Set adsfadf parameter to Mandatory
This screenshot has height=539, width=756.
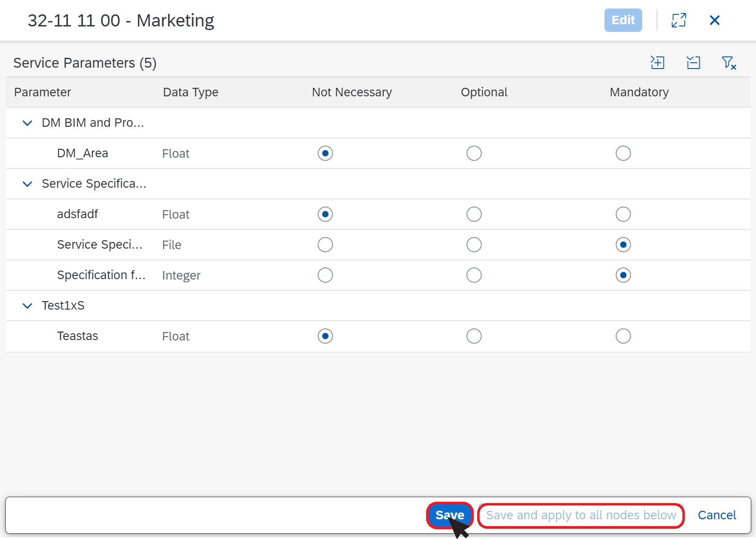click(623, 214)
